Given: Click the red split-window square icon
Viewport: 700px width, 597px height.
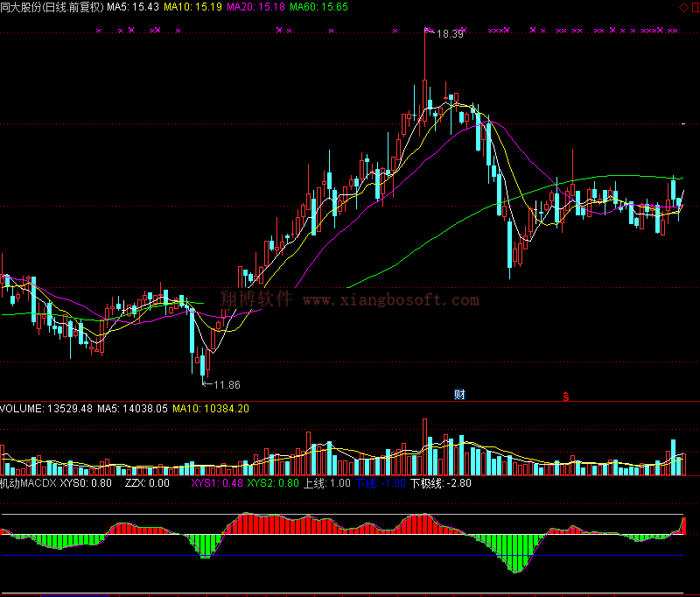Looking at the screenshot, I should (696, 8).
